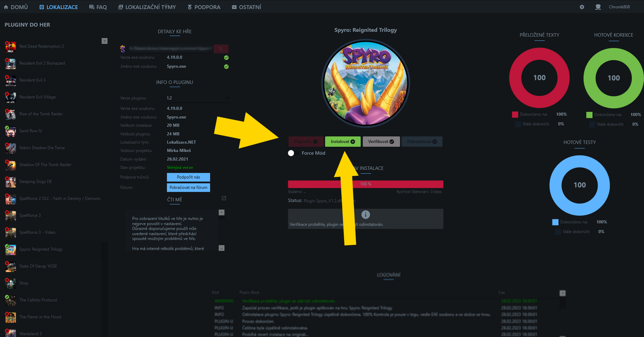Viewport: 644px width, 337px height.
Task: Open the Red Dead Redemption 2 plugin
Action: (x=41, y=47)
